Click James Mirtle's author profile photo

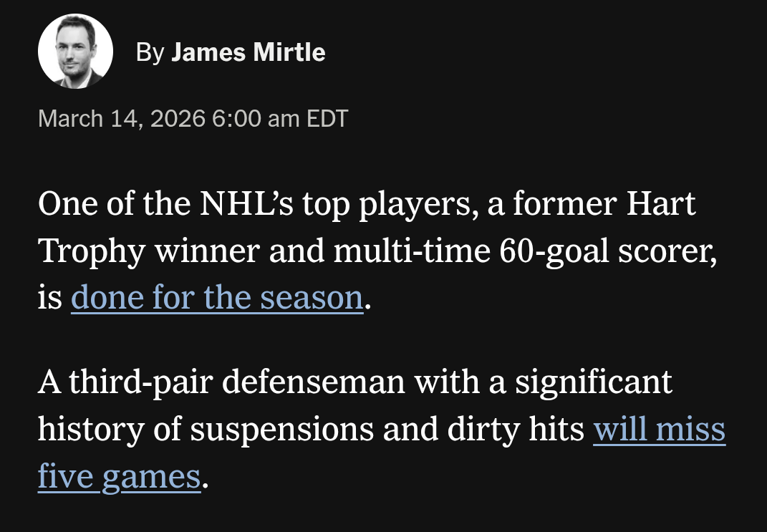coord(75,52)
